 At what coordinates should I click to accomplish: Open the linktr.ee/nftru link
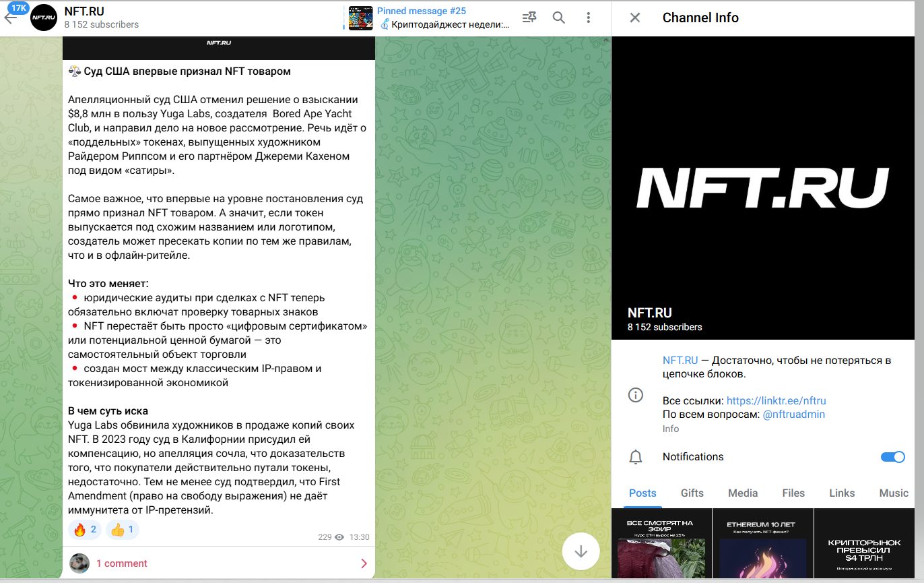(x=777, y=401)
